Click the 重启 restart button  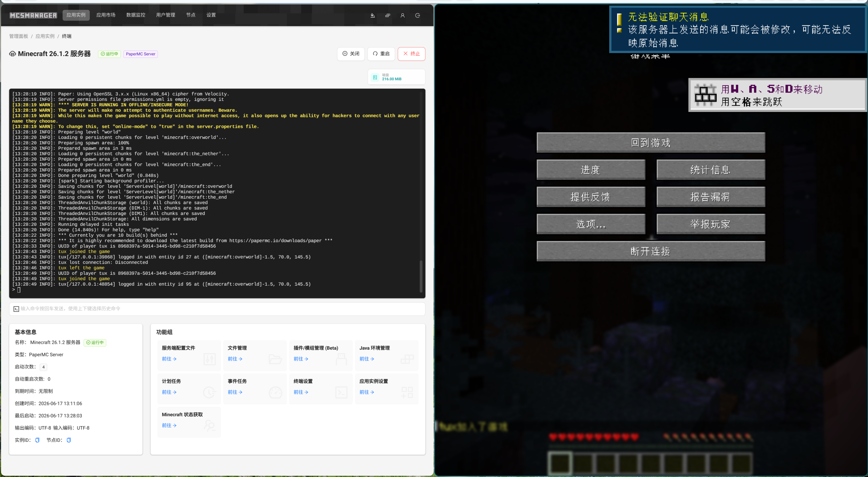(381, 54)
